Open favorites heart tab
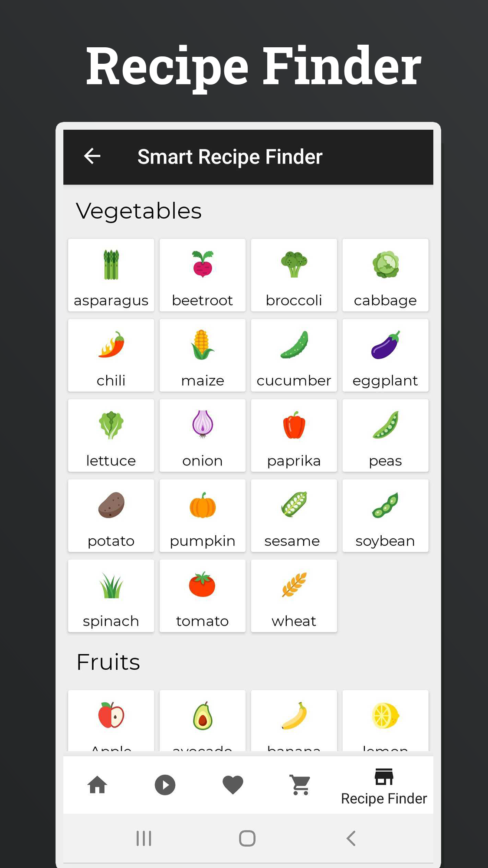 point(233,785)
